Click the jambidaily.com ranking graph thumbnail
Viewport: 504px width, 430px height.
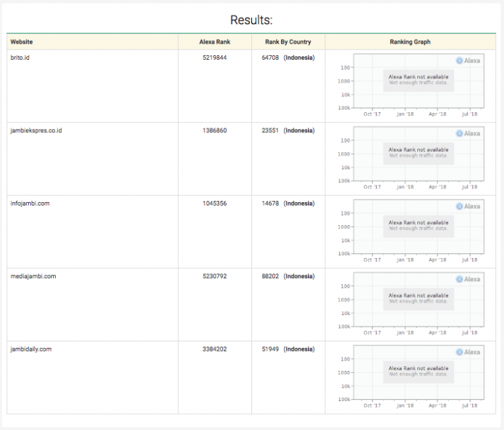(x=410, y=377)
